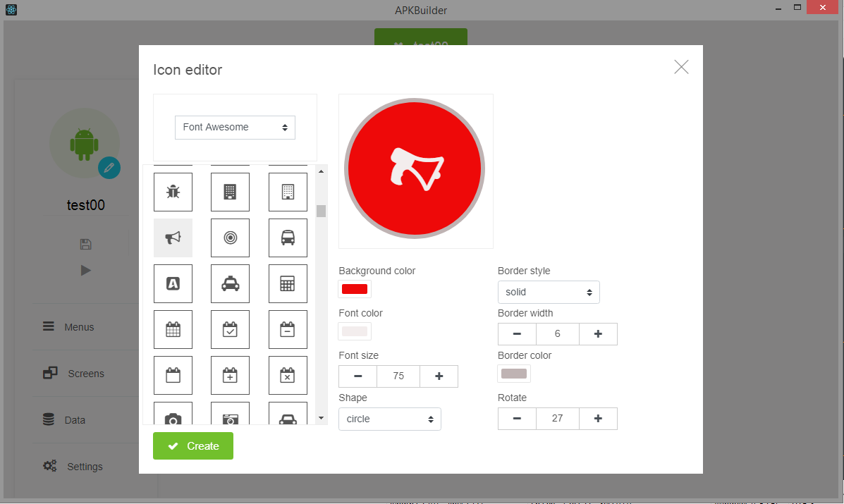Select the bug icon in the grid

173,192
